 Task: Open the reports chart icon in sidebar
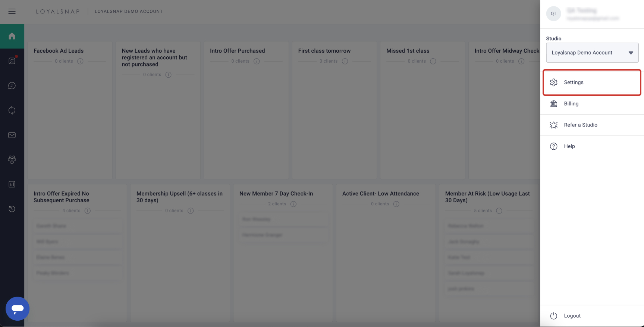pyautogui.click(x=12, y=184)
